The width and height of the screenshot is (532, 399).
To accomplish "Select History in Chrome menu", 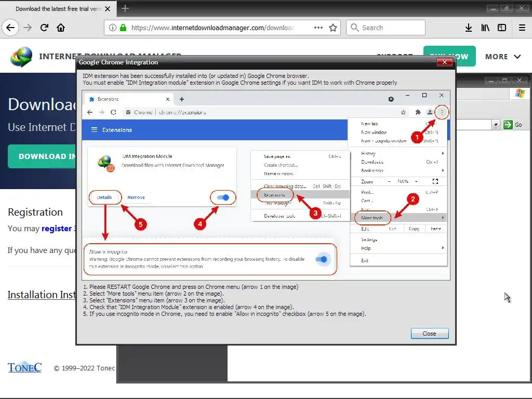I will coord(398,153).
